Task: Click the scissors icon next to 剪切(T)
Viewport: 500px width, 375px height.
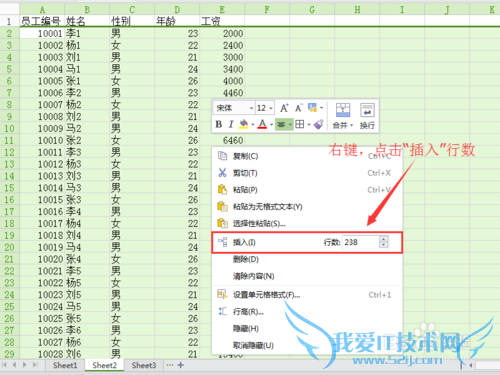Action: coord(222,173)
